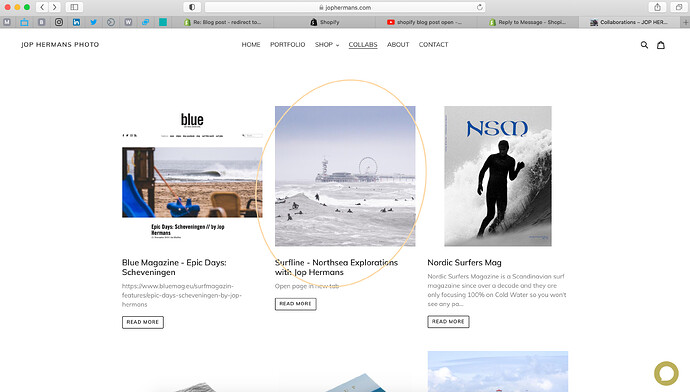
Task: Click the bluemag.eu URL excerpt text
Action: tap(182, 295)
